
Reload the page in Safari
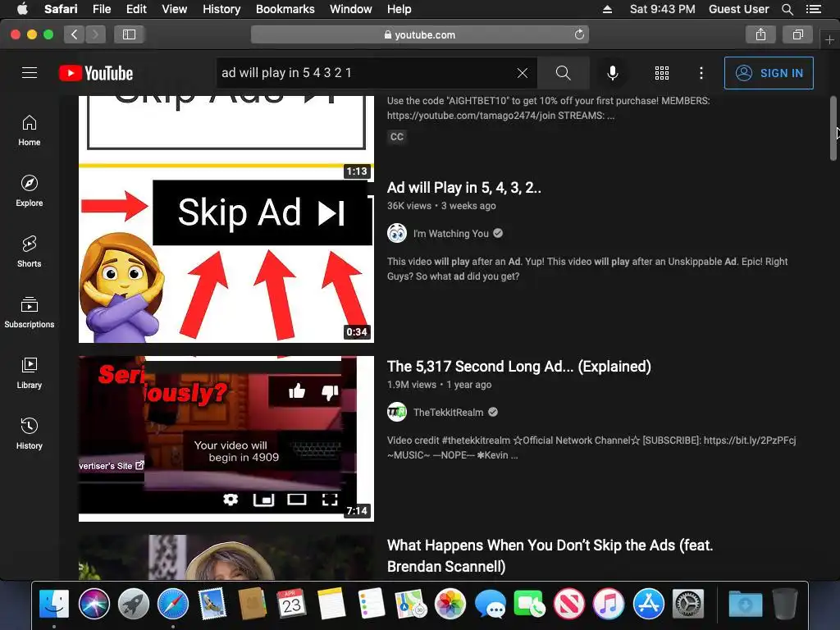[579, 34]
